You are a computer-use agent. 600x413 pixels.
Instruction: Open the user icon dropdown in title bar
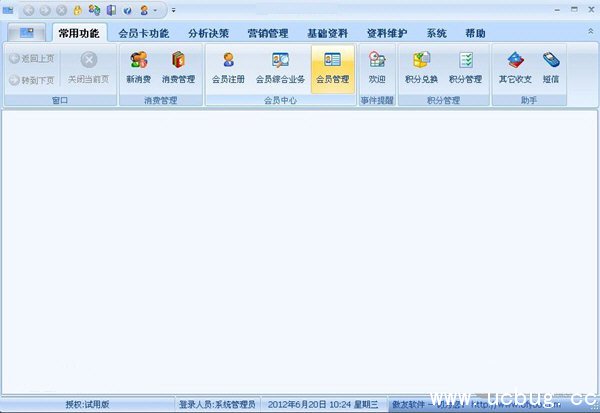[x=149, y=10]
